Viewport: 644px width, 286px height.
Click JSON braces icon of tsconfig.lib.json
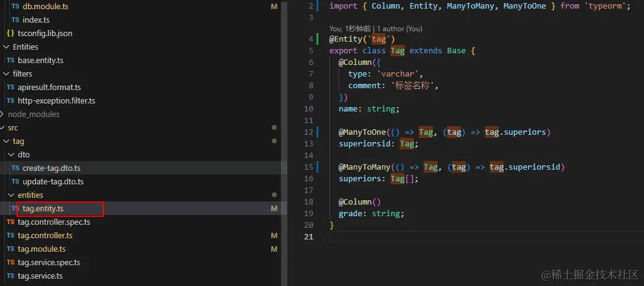pos(10,33)
